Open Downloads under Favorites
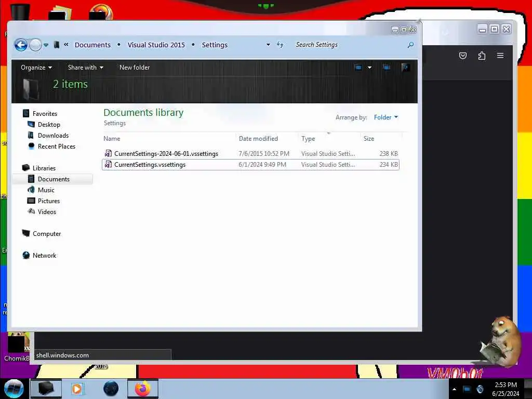Image resolution: width=532 pixels, height=399 pixels. 54,136
